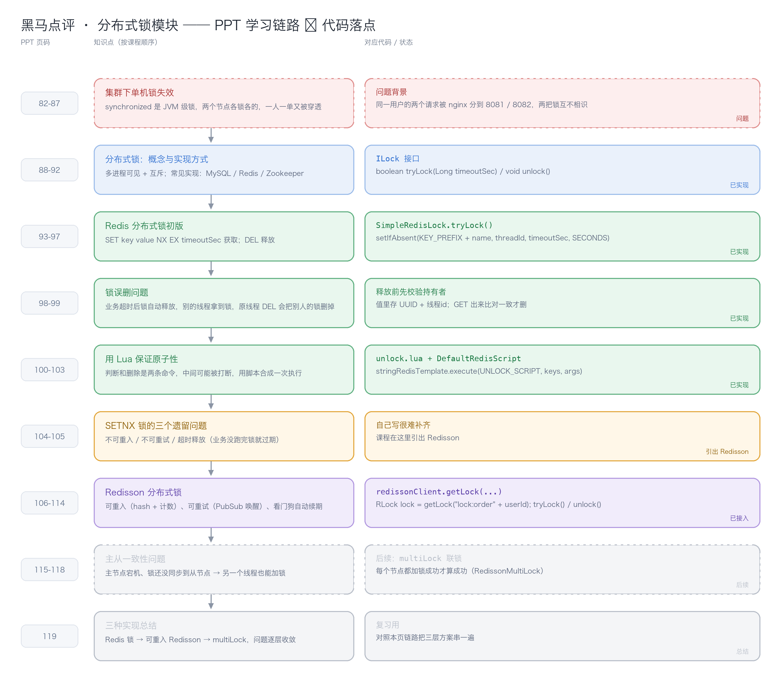Image resolution: width=781 pixels, height=700 pixels.
Task: Select the Redisson 分布式锁 card
Action: (224, 502)
